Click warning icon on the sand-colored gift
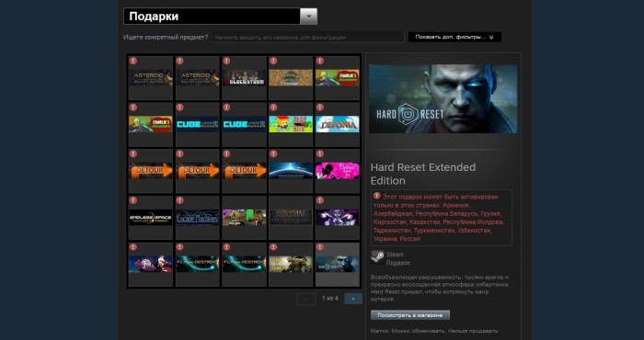644x340 pixels. pos(273,61)
